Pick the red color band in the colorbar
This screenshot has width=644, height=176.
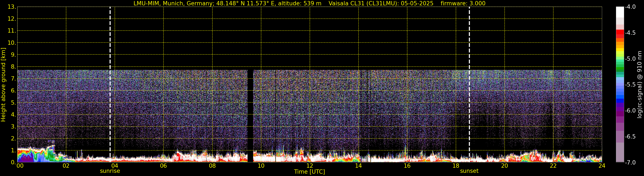(620, 32)
